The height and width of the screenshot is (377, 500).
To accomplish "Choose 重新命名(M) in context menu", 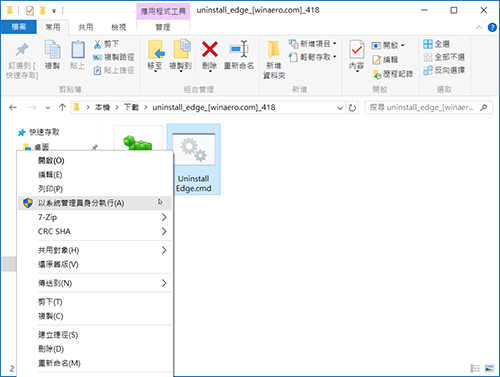I will coord(95,363).
